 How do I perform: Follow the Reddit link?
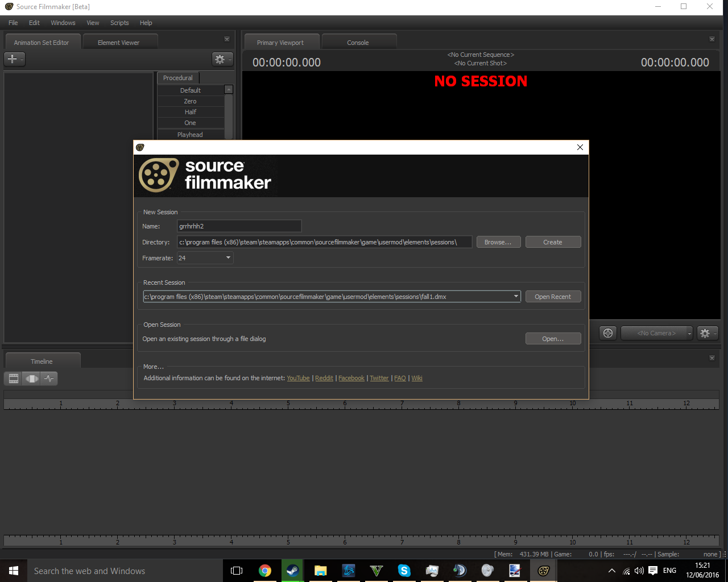[324, 378]
